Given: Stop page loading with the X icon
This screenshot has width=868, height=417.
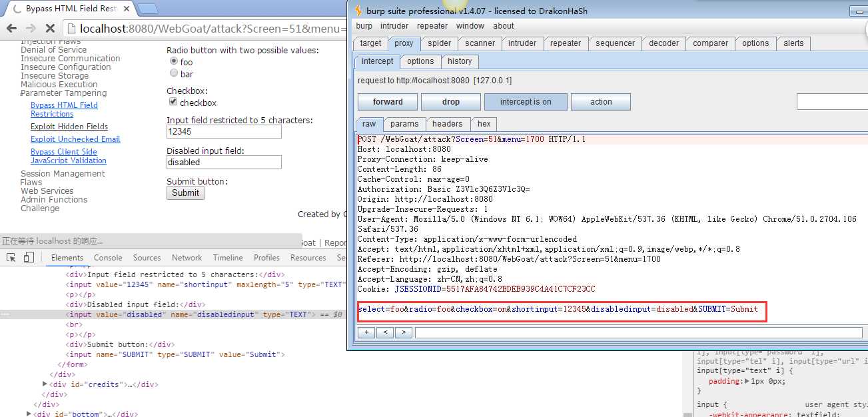Looking at the screenshot, I should [x=50, y=28].
